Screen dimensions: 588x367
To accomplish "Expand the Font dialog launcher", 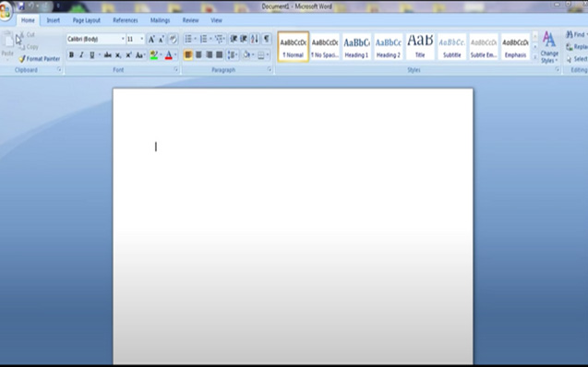I will coord(176,70).
